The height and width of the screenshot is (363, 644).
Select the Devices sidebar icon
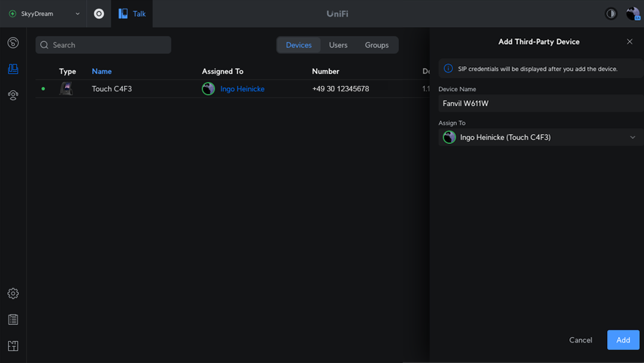pos(13,69)
